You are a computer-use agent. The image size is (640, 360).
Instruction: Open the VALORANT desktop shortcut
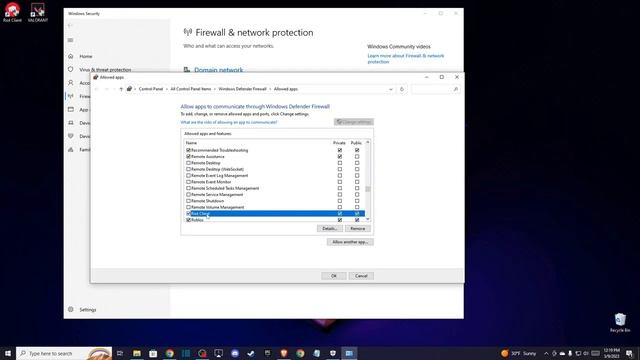[x=38, y=12]
